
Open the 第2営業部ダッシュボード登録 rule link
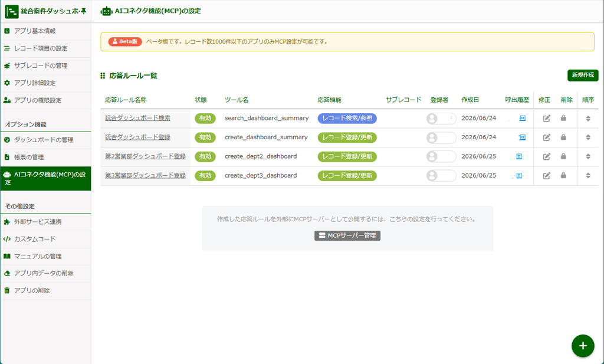tap(145, 156)
